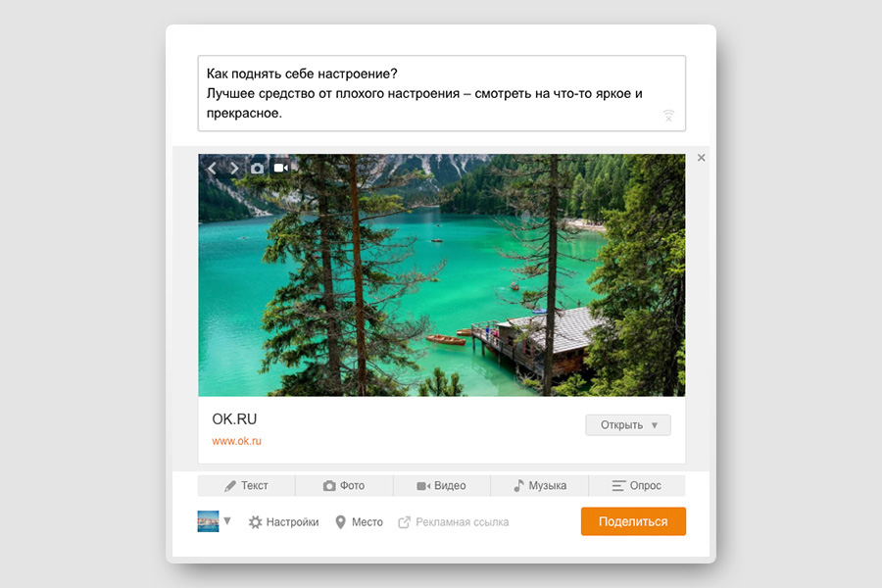Select the Текст tab
The width and height of the screenshot is (882, 588).
[246, 486]
